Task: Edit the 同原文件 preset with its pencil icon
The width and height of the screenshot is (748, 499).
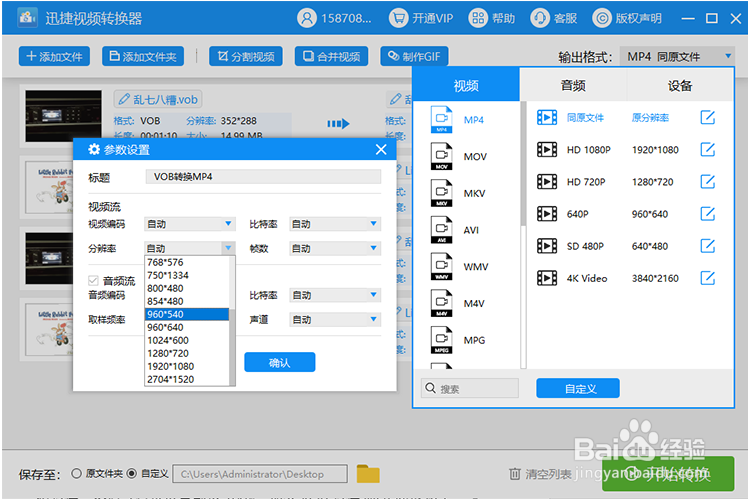Action: tap(707, 117)
